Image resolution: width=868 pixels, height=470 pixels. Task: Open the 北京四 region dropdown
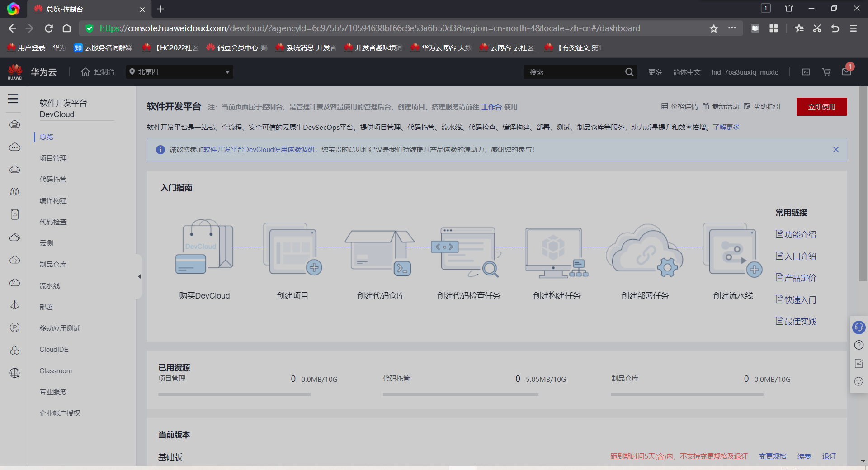point(179,72)
